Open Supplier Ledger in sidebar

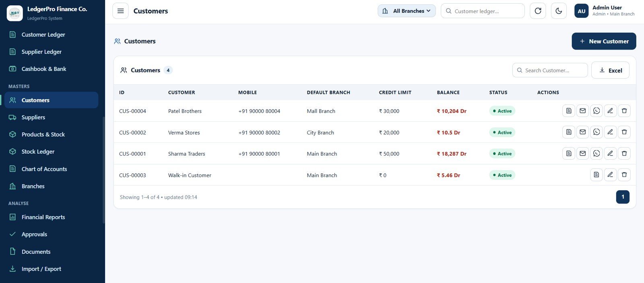point(51,52)
